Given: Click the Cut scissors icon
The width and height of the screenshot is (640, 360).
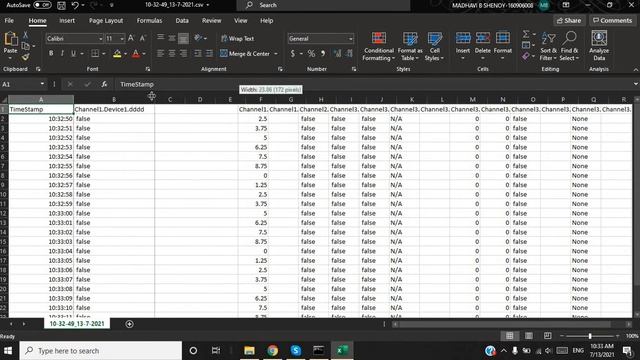Looking at the screenshot, I should pyautogui.click(x=25, y=36).
